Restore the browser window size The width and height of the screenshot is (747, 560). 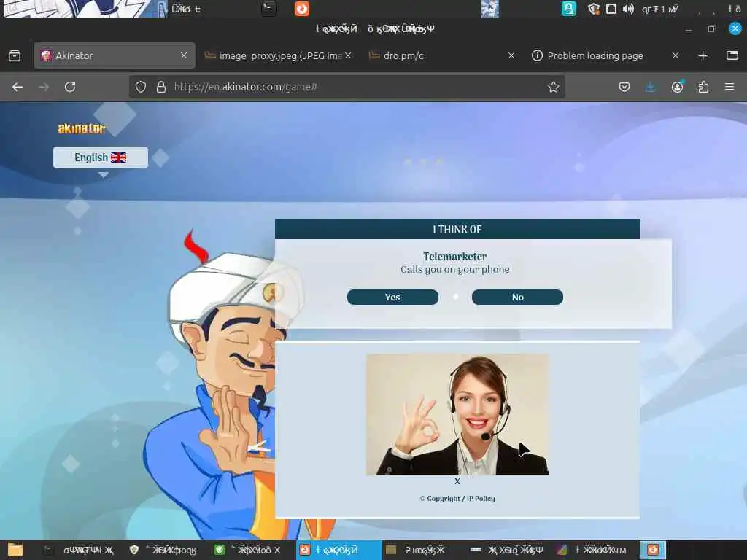[712, 29]
